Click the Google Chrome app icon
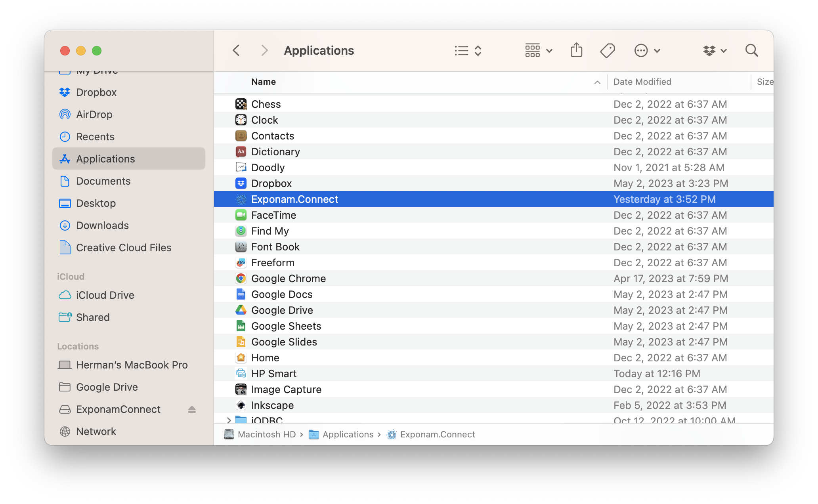This screenshot has height=504, width=818. 241,279
